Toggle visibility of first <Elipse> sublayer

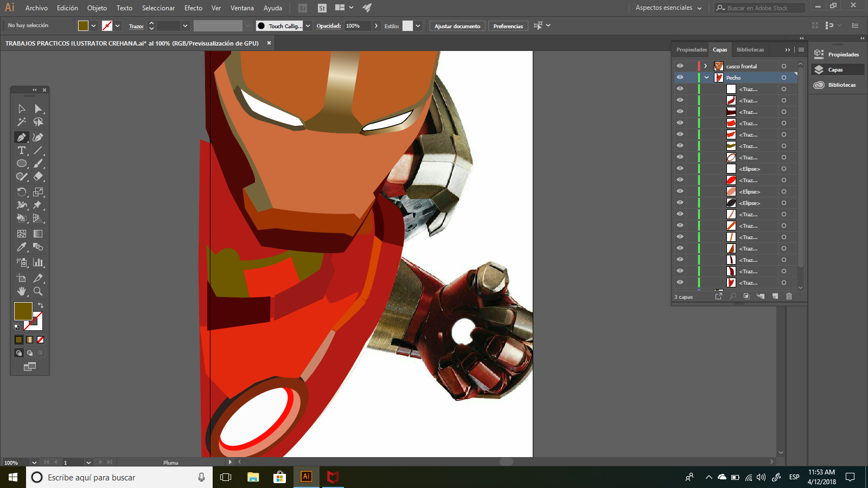click(680, 168)
